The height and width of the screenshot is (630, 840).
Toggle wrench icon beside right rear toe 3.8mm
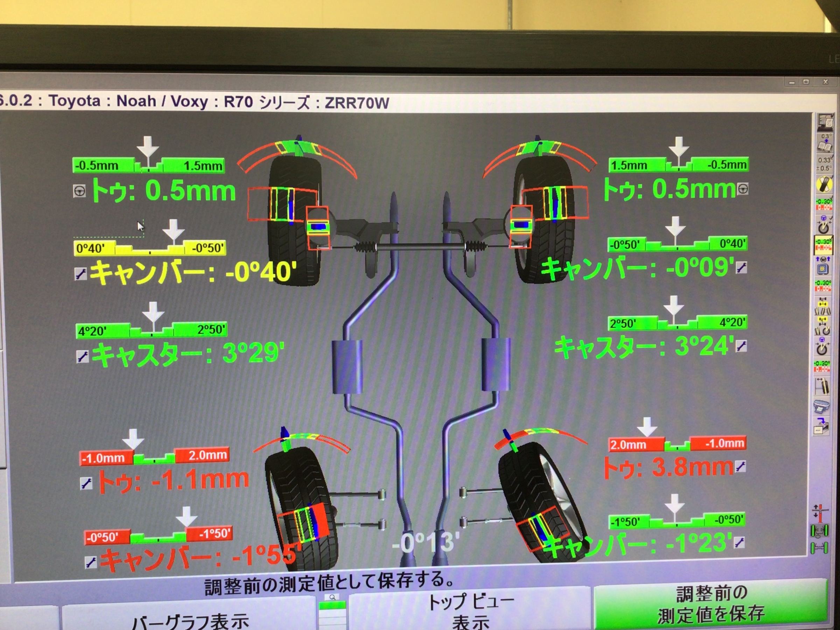pos(741,467)
